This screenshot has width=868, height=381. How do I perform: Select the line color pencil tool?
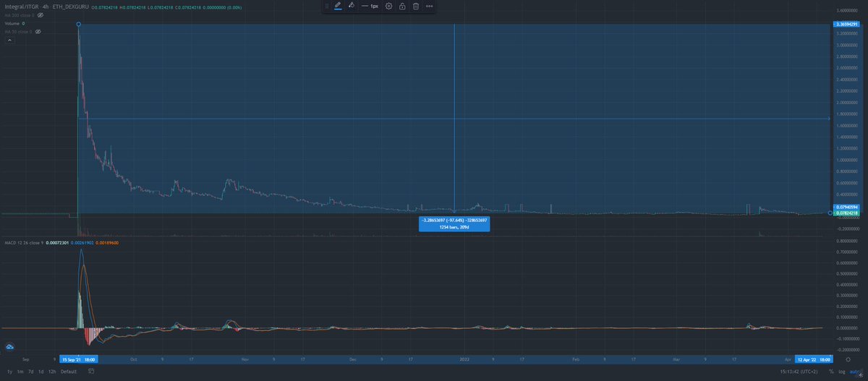tap(337, 6)
